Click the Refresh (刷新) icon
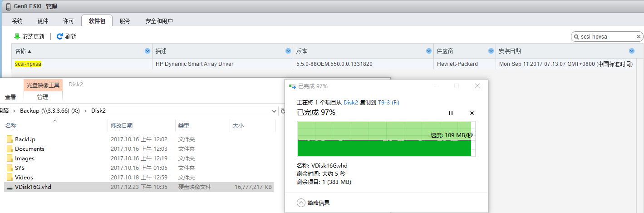644x213 pixels. [59, 36]
